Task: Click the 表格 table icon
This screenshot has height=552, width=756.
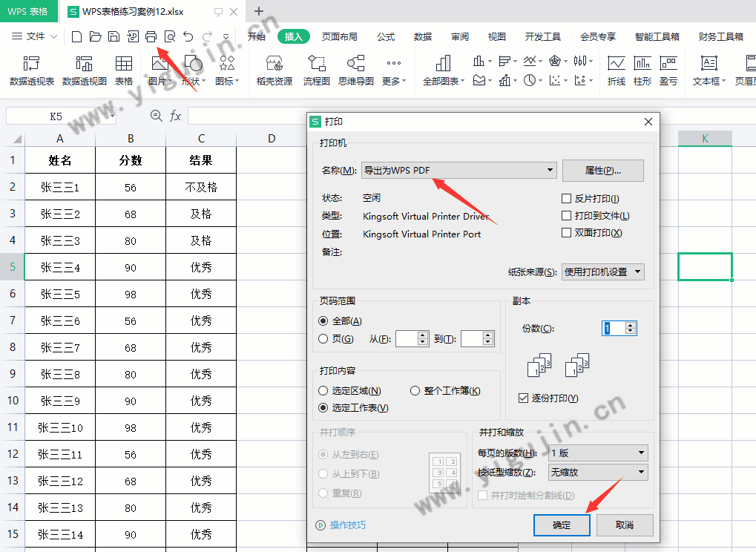Action: [124, 70]
